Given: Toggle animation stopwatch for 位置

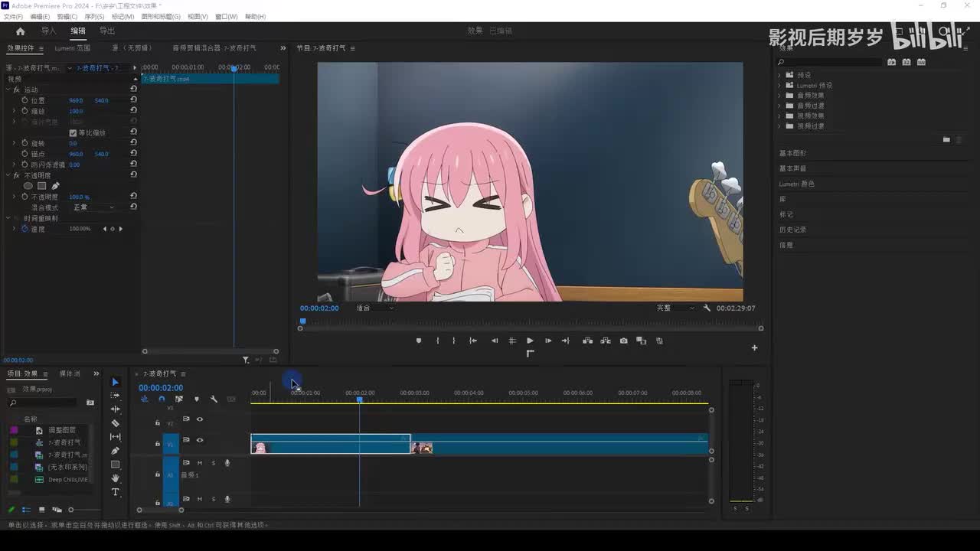Looking at the screenshot, I should point(24,100).
